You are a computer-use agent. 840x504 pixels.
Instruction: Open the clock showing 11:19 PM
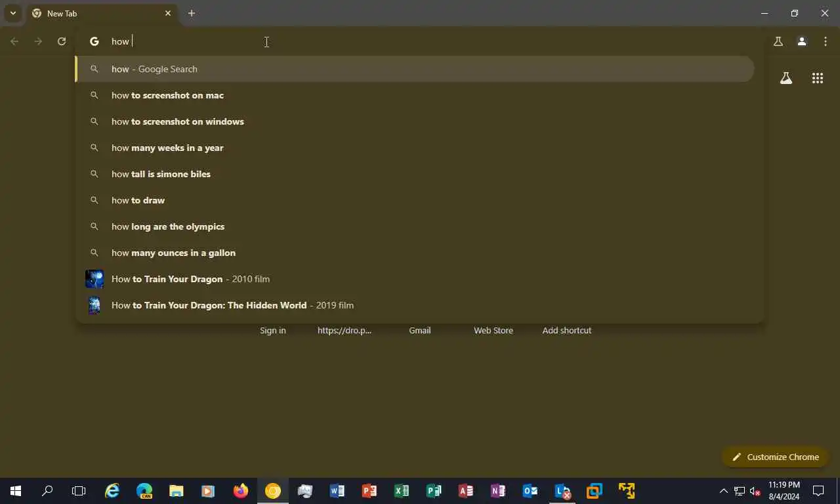784,491
